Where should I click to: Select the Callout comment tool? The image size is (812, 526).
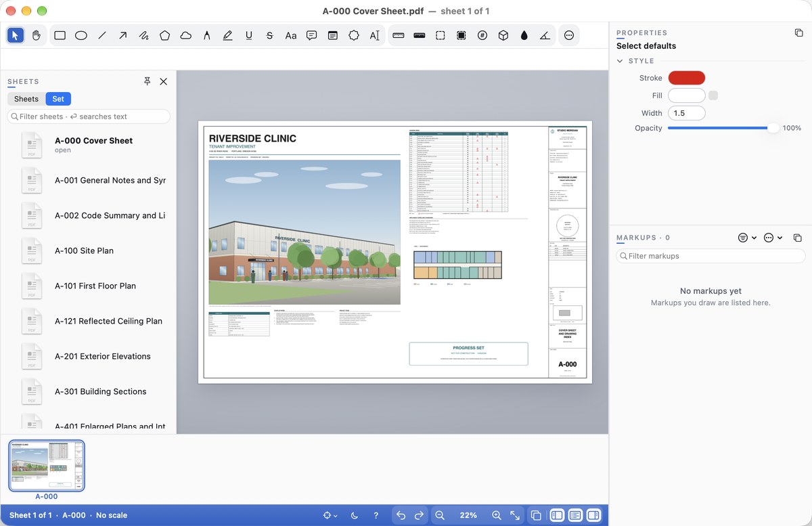click(x=311, y=35)
